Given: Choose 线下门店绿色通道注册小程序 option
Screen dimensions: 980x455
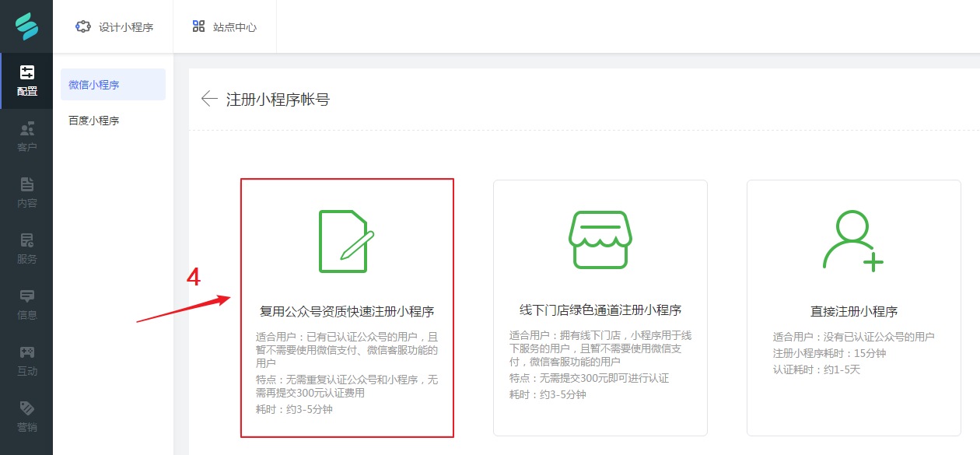Looking at the screenshot, I should coord(600,308).
